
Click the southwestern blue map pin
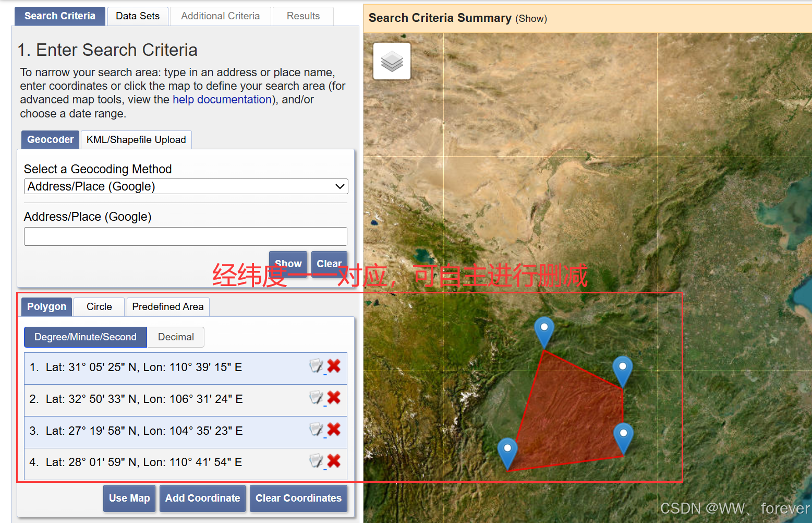click(x=507, y=453)
